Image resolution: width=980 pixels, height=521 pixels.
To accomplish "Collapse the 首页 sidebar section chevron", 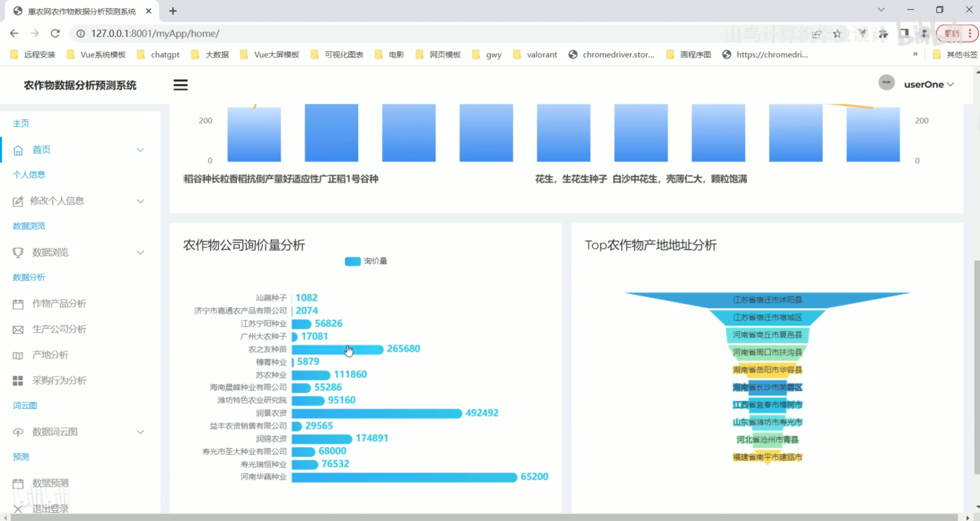I will click(x=140, y=150).
